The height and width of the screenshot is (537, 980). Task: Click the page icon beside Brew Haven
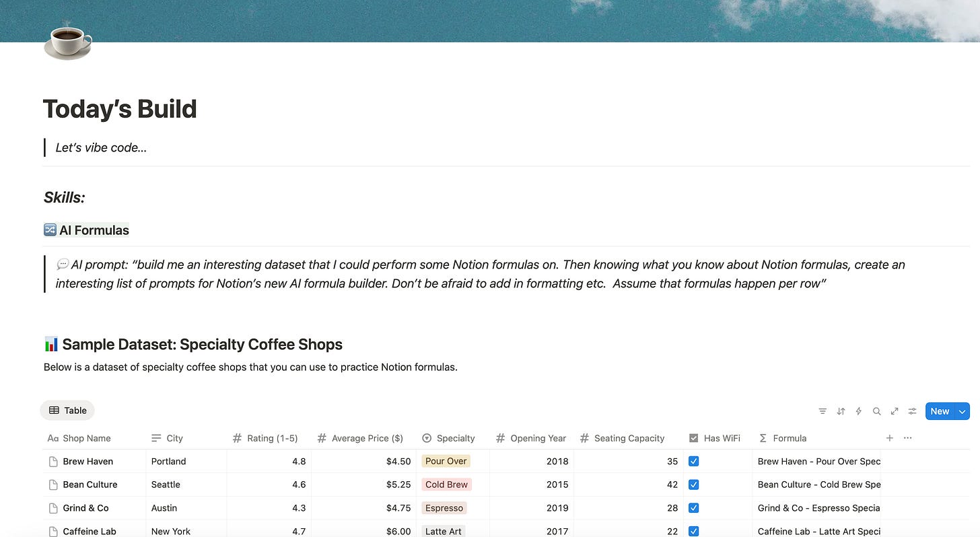[x=53, y=462]
